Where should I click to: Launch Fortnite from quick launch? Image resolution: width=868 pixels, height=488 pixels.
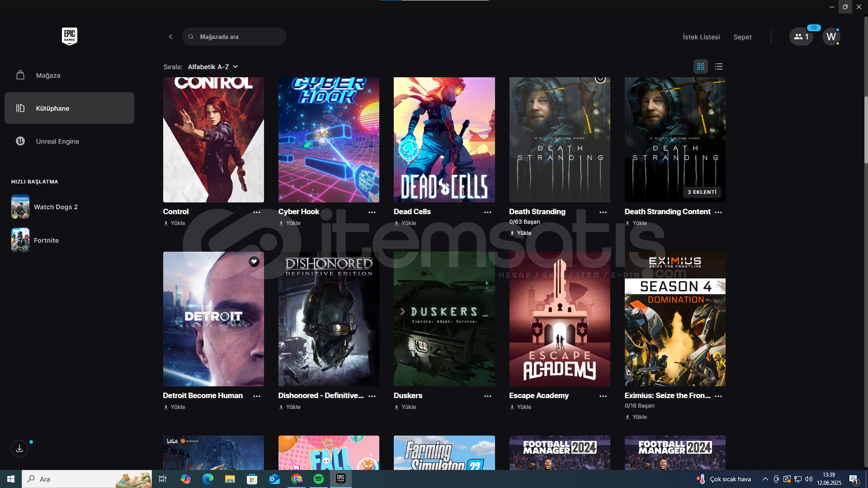pos(46,240)
